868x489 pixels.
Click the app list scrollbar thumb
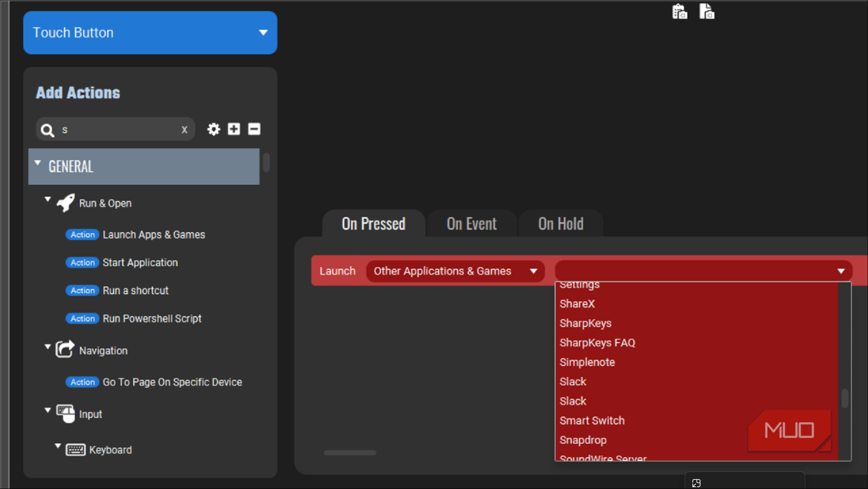pyautogui.click(x=845, y=398)
